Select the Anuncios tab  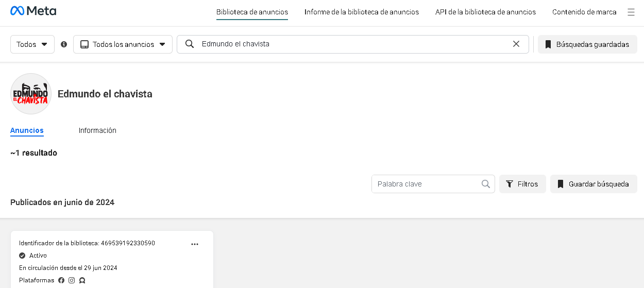pos(27,130)
